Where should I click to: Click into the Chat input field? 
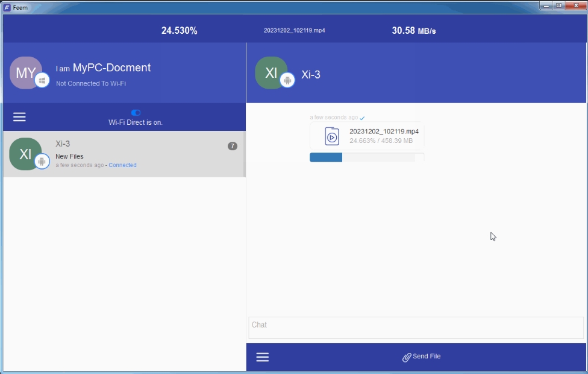[x=416, y=328]
